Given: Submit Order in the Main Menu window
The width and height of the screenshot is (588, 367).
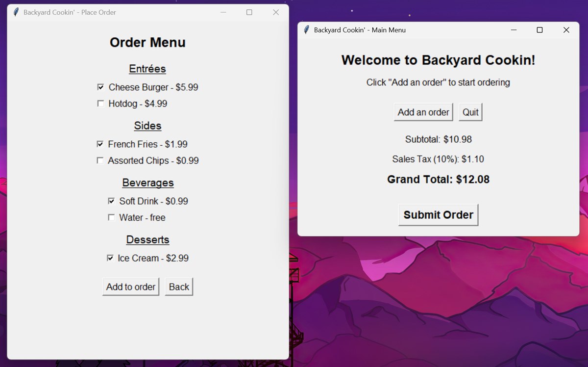Looking at the screenshot, I should point(438,215).
